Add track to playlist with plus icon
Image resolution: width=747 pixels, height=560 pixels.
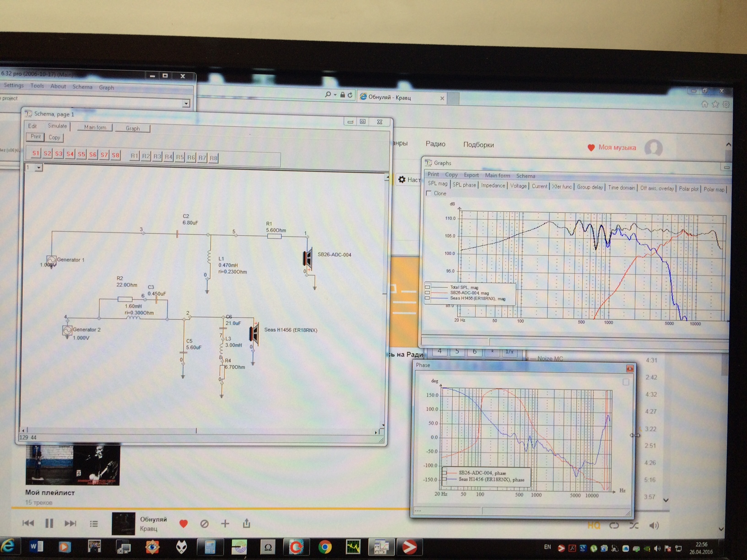(225, 523)
